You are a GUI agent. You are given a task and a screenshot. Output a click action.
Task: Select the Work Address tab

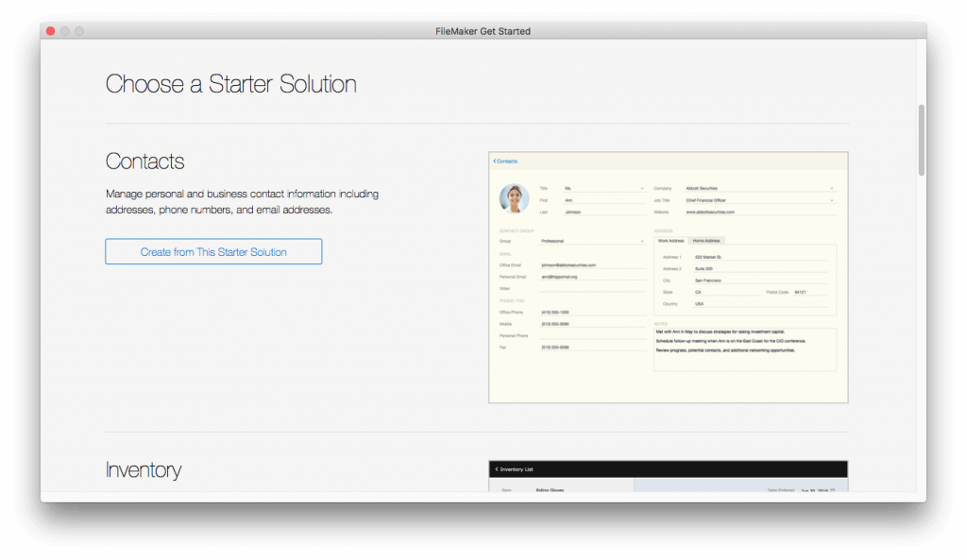[671, 241]
